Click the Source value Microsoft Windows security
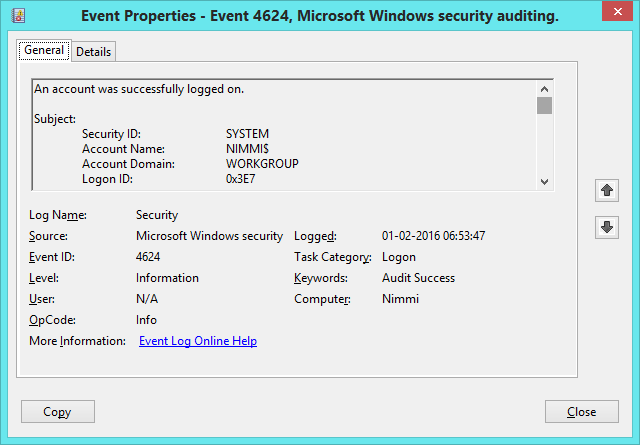 pyautogui.click(x=210, y=236)
